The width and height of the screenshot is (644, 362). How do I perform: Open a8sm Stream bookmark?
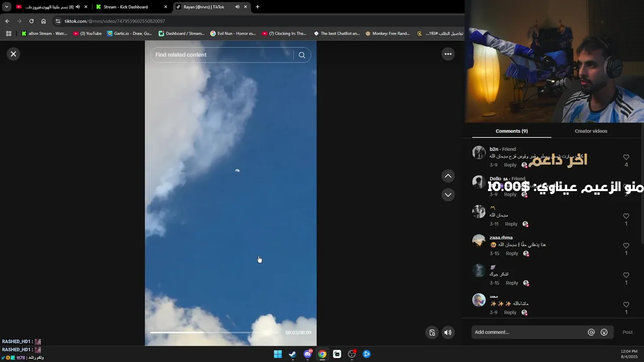[45, 34]
